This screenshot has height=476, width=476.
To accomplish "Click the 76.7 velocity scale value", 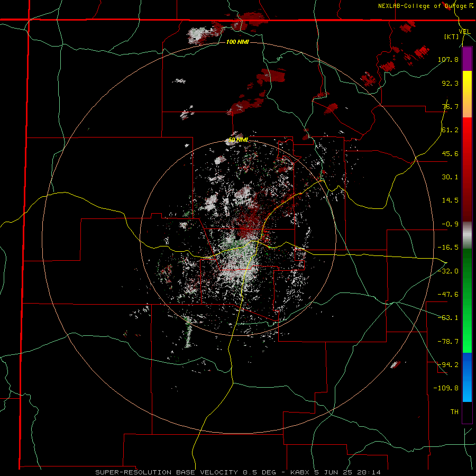I will [x=450, y=106].
